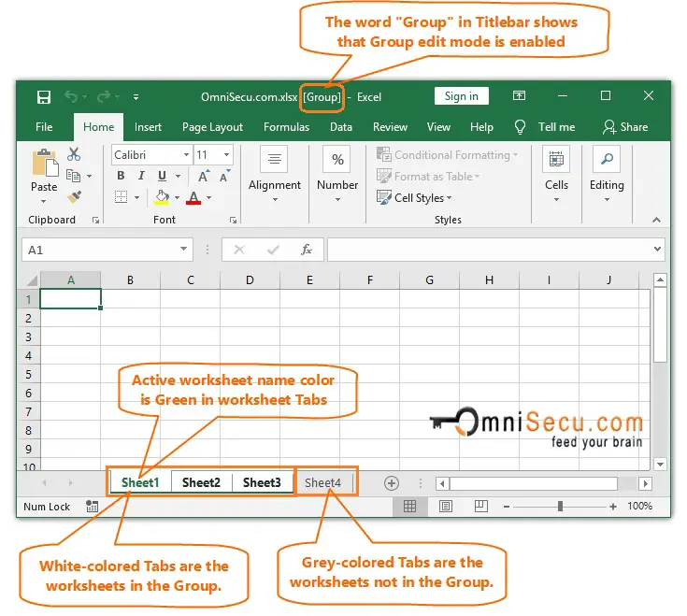Click the Ribbon Display Options icon
The width and height of the screenshot is (687, 616).
click(x=519, y=95)
